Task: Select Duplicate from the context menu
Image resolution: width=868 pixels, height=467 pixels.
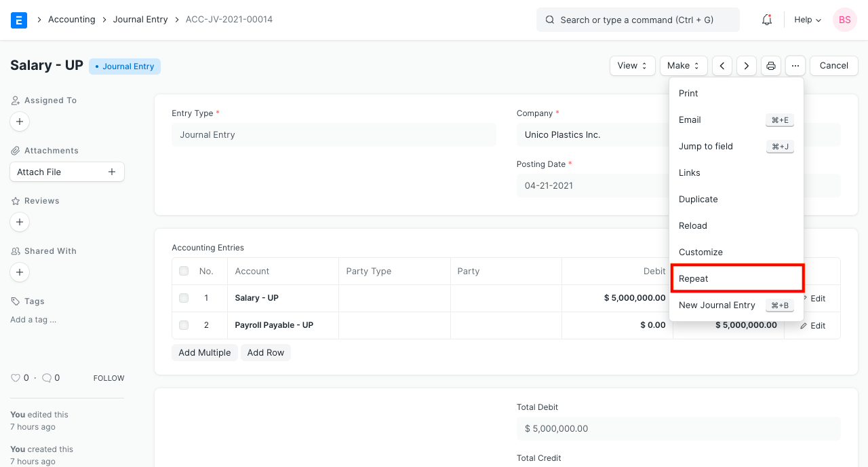Action: point(698,199)
